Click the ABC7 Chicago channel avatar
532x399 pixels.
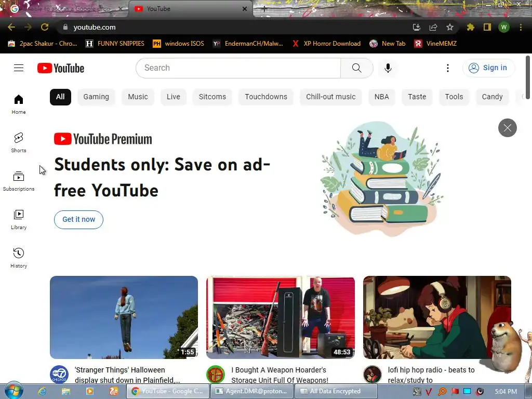point(59,375)
